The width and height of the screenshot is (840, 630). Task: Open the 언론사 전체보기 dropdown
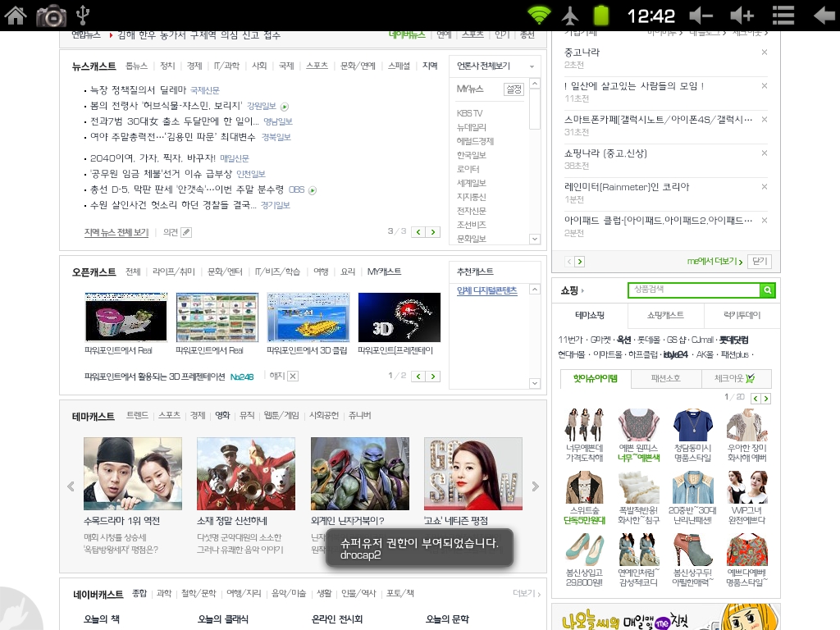point(495,66)
